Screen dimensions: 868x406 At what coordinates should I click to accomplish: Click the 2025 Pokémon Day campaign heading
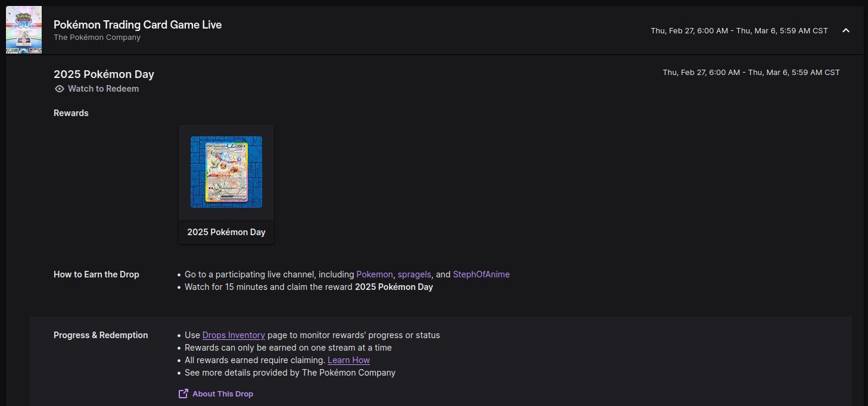(104, 74)
